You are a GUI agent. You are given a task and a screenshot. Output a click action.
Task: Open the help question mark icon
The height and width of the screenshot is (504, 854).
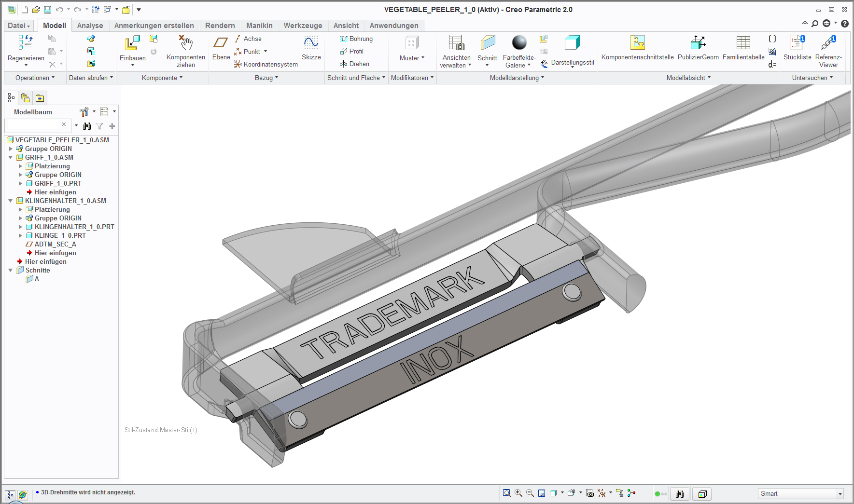[845, 24]
